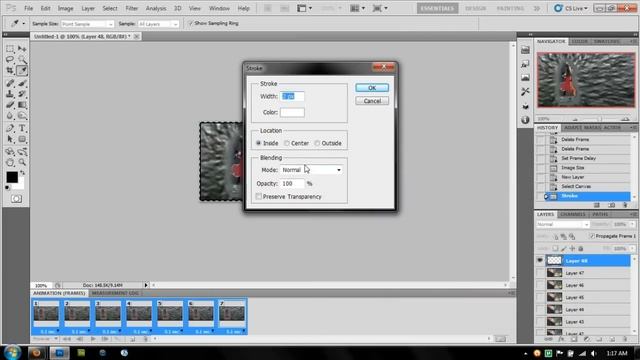Open layer Fill dropdown arrow
The width and height of the screenshot is (640, 360).
pyautogui.click(x=632, y=248)
